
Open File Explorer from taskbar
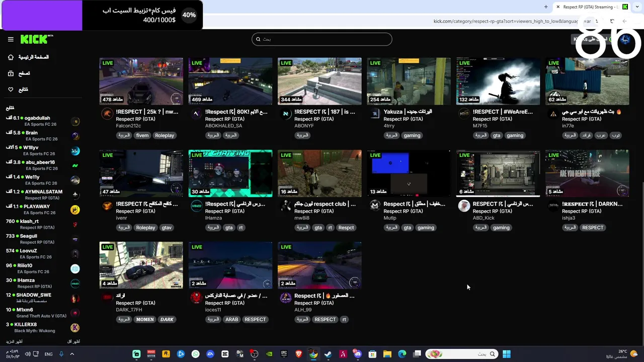[x=387, y=354]
